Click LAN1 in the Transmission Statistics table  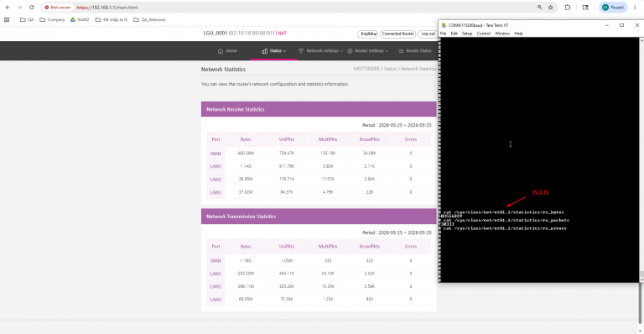click(216, 274)
